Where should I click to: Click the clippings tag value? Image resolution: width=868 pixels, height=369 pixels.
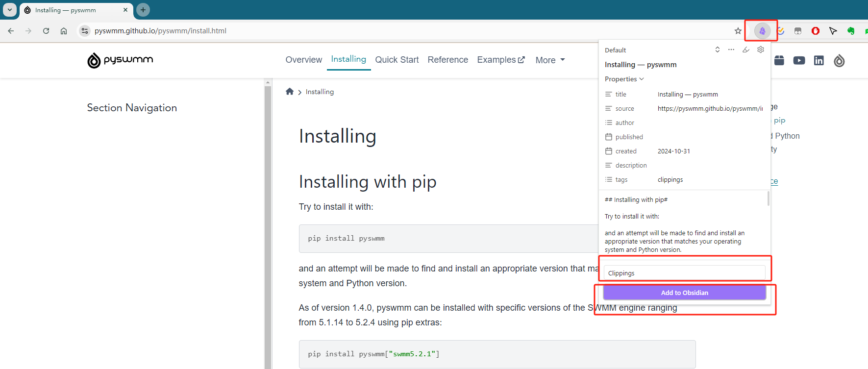pyautogui.click(x=670, y=180)
